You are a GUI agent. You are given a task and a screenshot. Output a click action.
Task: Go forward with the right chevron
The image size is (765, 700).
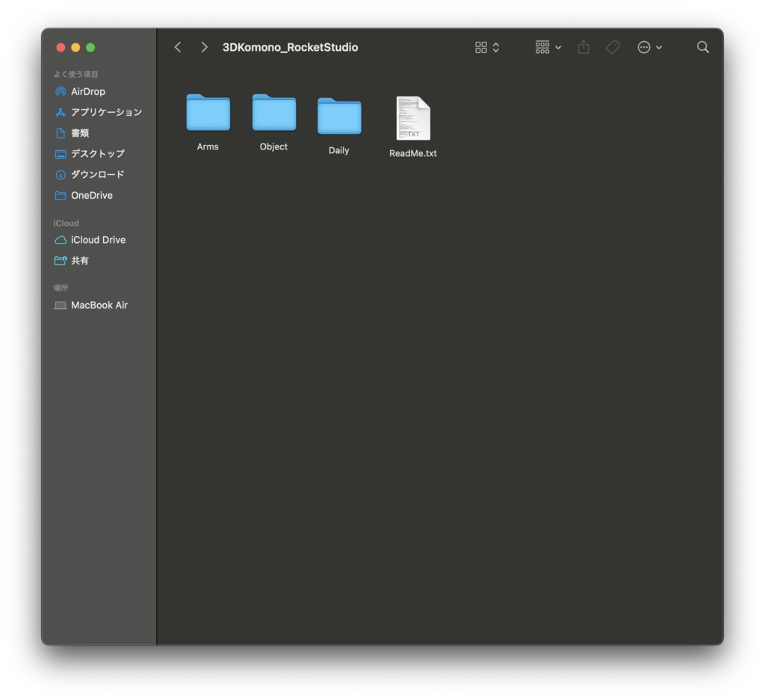204,47
